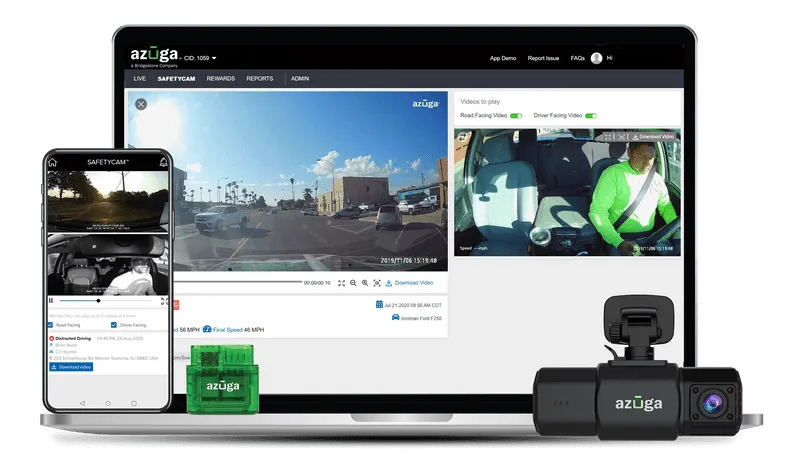
Task: Toggle the Driver Facing Video switch
Action: point(591,116)
